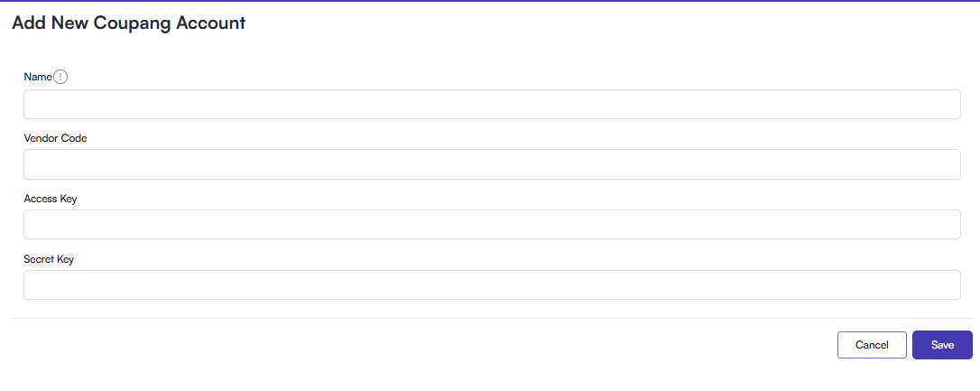This screenshot has height=391, width=980.
Task: Click the info icon beside Name
Action: click(61, 78)
